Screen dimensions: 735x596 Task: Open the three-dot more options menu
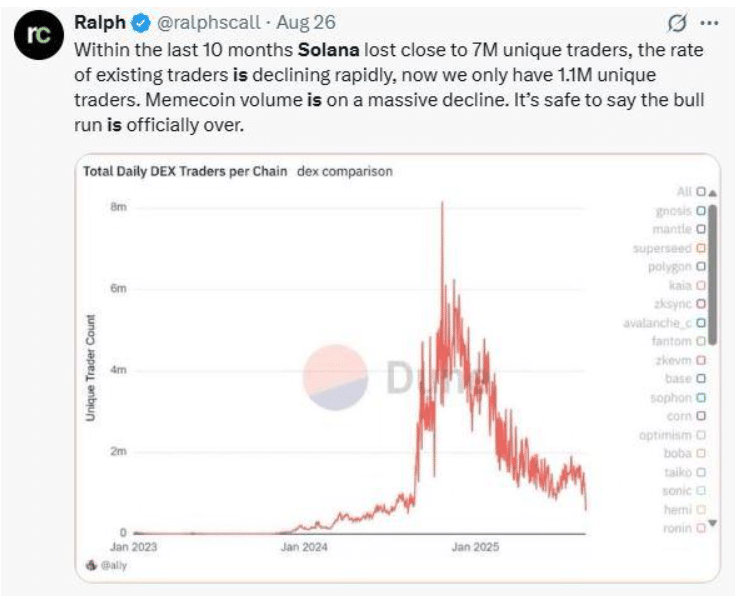pos(708,22)
